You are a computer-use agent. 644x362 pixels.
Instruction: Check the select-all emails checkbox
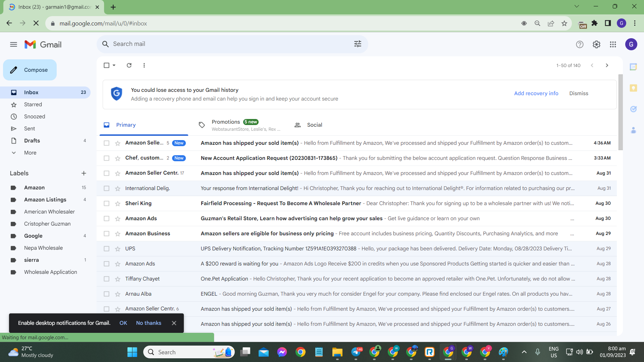[x=106, y=65]
